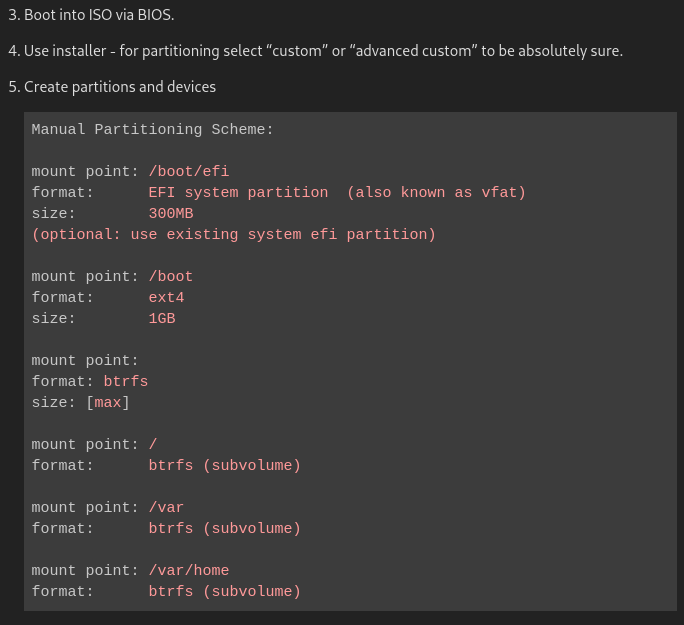
Task: Click the /boot mount point value
Action: (171, 276)
